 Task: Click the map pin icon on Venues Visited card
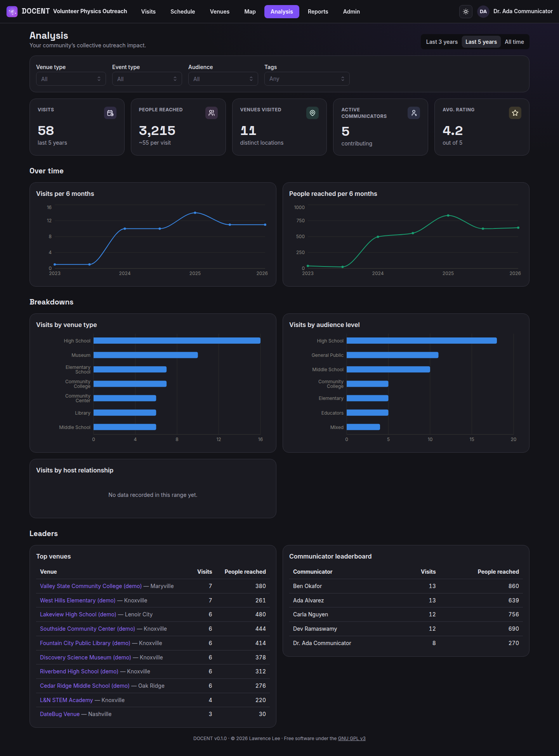click(x=312, y=113)
